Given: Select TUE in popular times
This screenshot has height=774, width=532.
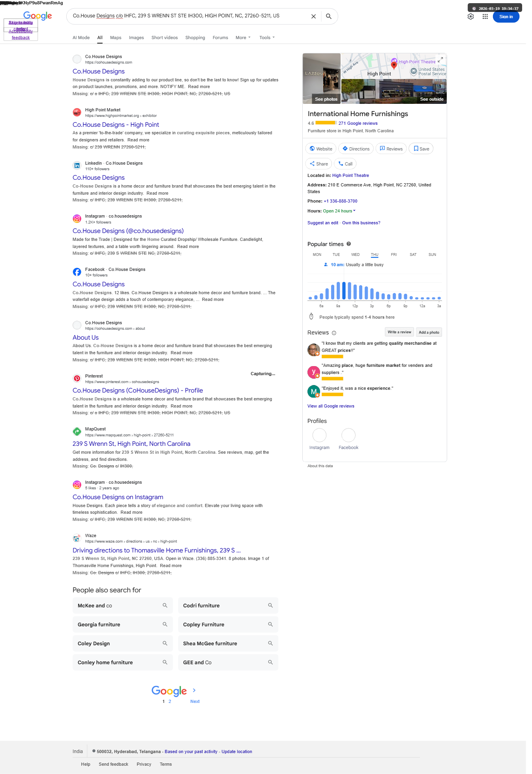Looking at the screenshot, I should [336, 255].
